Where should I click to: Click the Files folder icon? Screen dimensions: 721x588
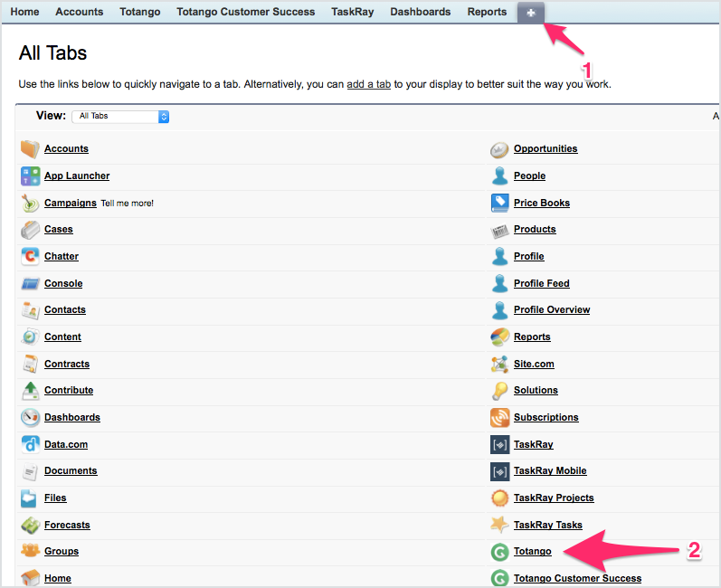point(29,498)
